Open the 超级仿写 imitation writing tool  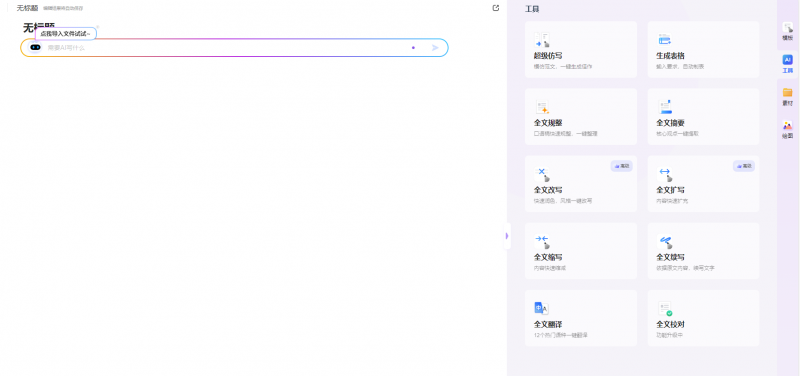(581, 49)
